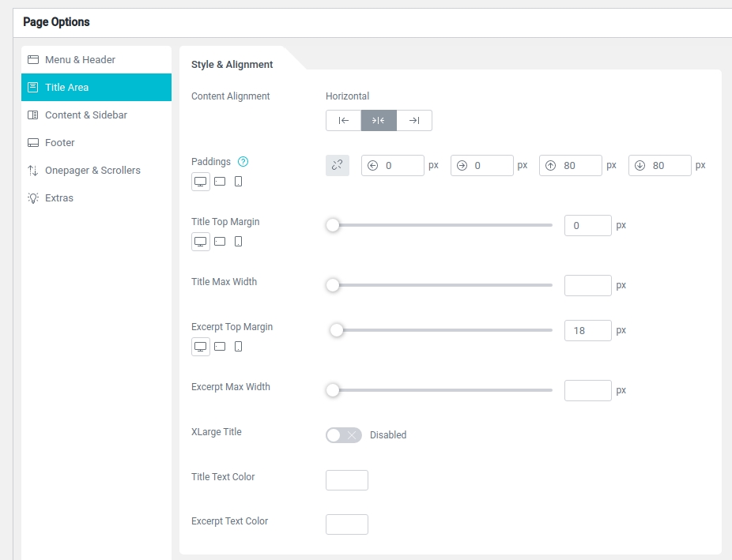Viewport: 732px width, 560px height.
Task: Go to Footer options
Action: pos(59,143)
